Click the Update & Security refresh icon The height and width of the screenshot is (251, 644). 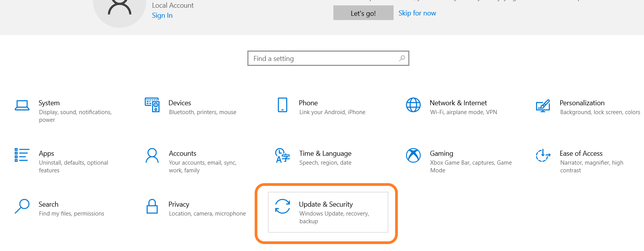point(282,206)
